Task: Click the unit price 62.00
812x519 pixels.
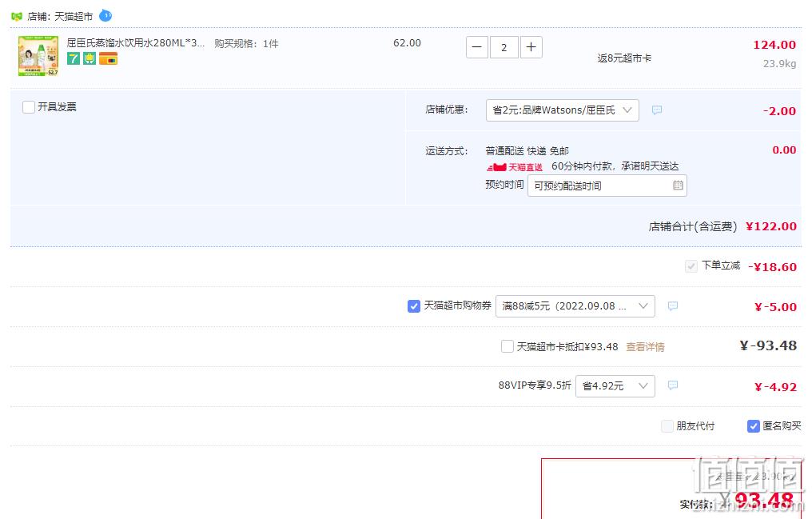Action: click(407, 43)
